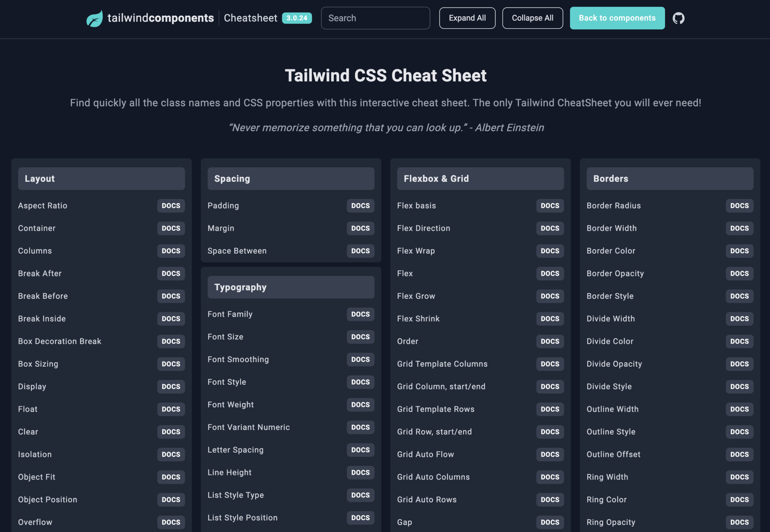
Task: Open the Outline Offset documentation
Action: pos(739,454)
